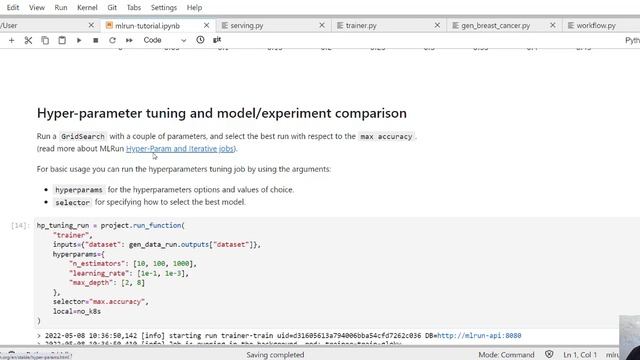Click the local=no_k8s code line

(x=77, y=311)
